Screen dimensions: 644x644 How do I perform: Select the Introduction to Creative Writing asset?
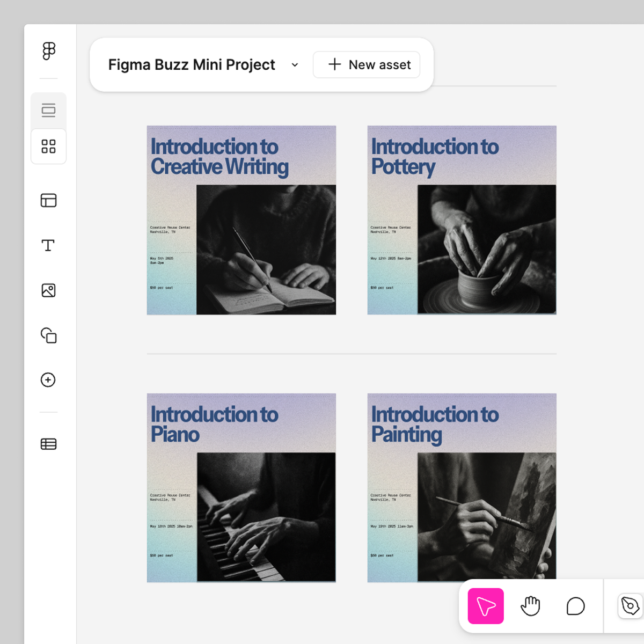pyautogui.click(x=241, y=220)
